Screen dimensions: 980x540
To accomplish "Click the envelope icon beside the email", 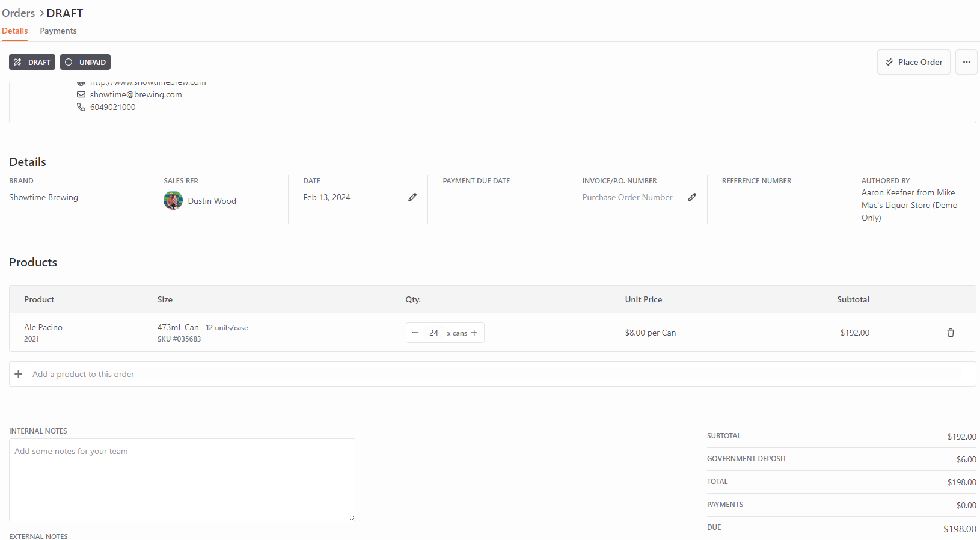I will [x=81, y=94].
